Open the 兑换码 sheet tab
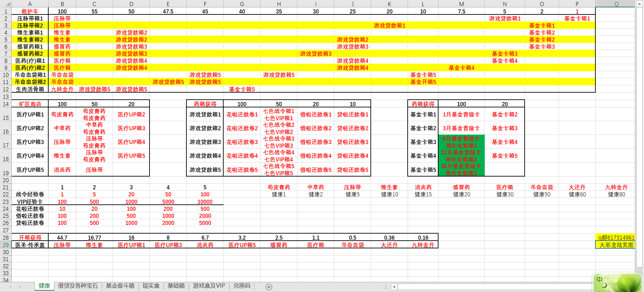Viewport: 644px width, 292px height. click(x=242, y=286)
